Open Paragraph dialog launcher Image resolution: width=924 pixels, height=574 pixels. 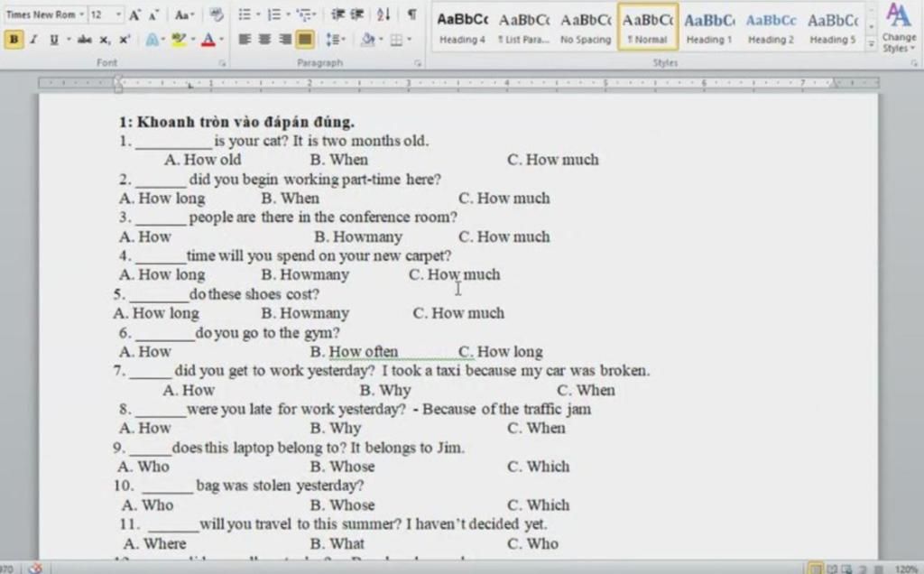click(417, 62)
